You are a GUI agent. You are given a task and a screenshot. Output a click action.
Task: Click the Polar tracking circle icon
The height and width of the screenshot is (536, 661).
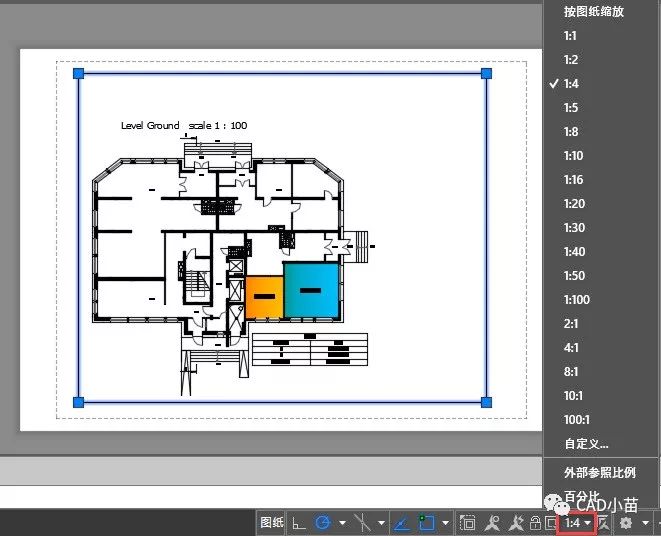point(323,522)
